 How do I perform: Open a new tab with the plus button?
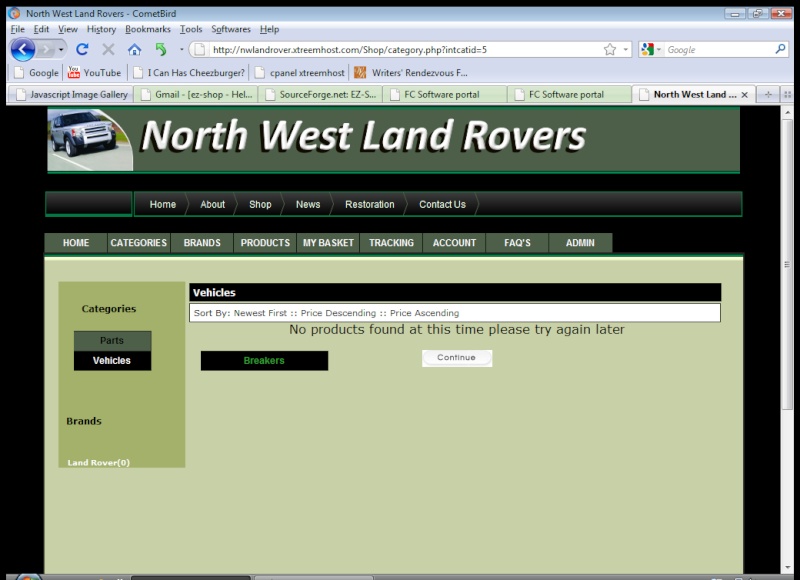(x=768, y=94)
